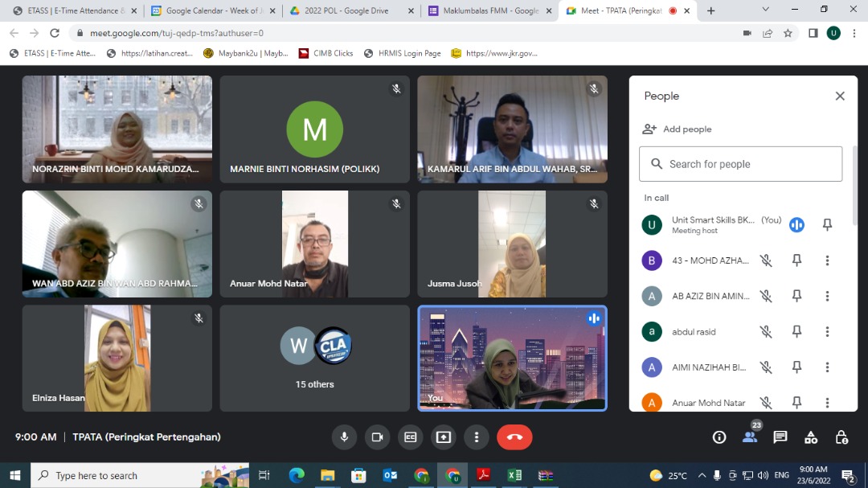The image size is (868, 488).
Task: Mute AIMI NAZIHAH microphone
Action: 766,367
